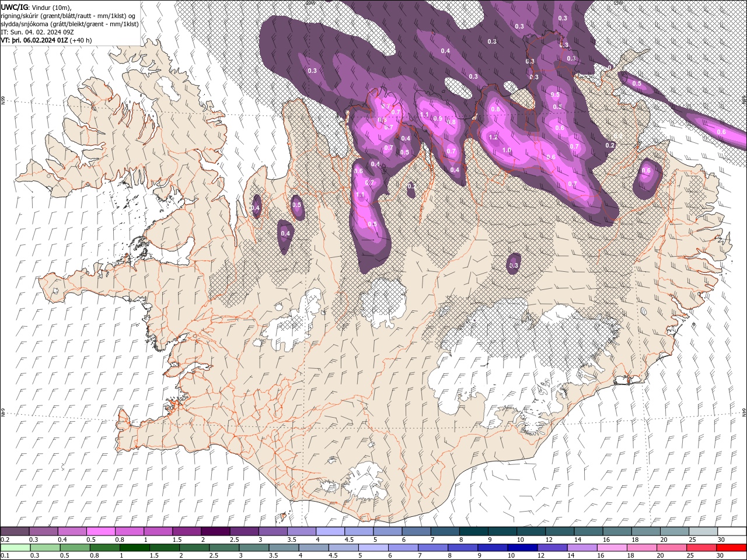Click the '64N' latitude label at the right edge
The height and width of the screenshot is (560, 747).
(744, 412)
